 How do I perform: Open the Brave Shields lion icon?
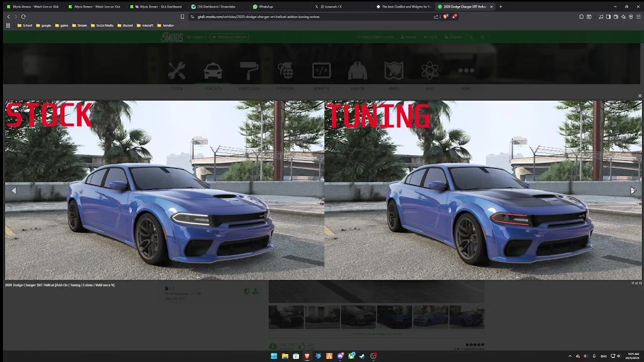coord(445,17)
